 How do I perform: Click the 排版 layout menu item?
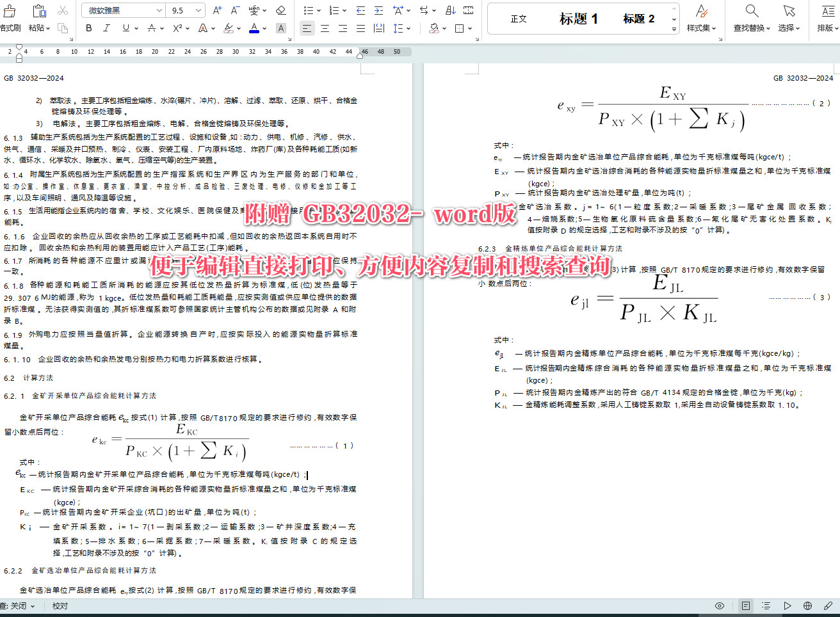(827, 18)
